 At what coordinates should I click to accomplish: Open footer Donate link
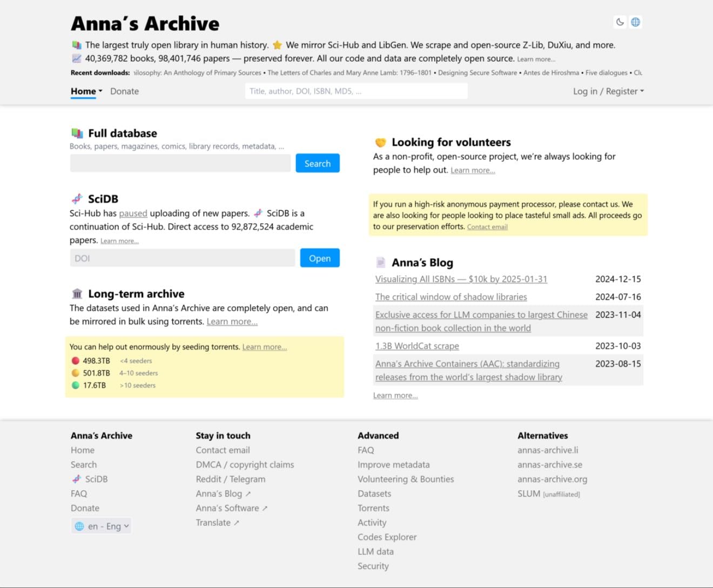[85, 509]
